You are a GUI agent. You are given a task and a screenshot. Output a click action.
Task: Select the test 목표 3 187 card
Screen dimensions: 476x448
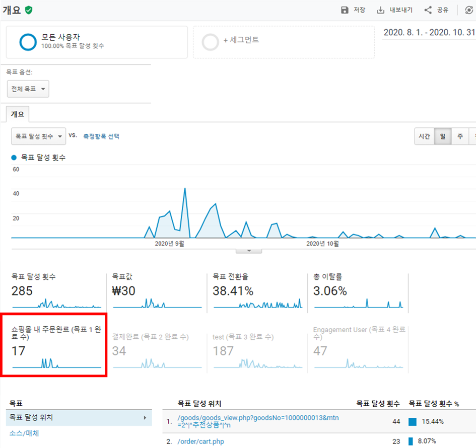tap(257, 350)
